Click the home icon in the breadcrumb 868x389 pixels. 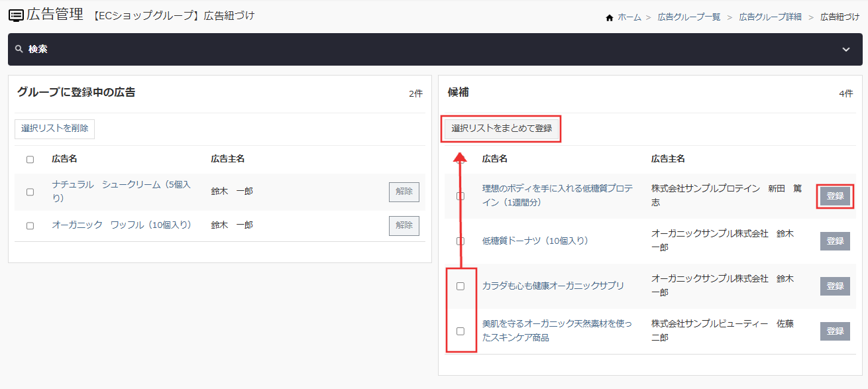610,17
